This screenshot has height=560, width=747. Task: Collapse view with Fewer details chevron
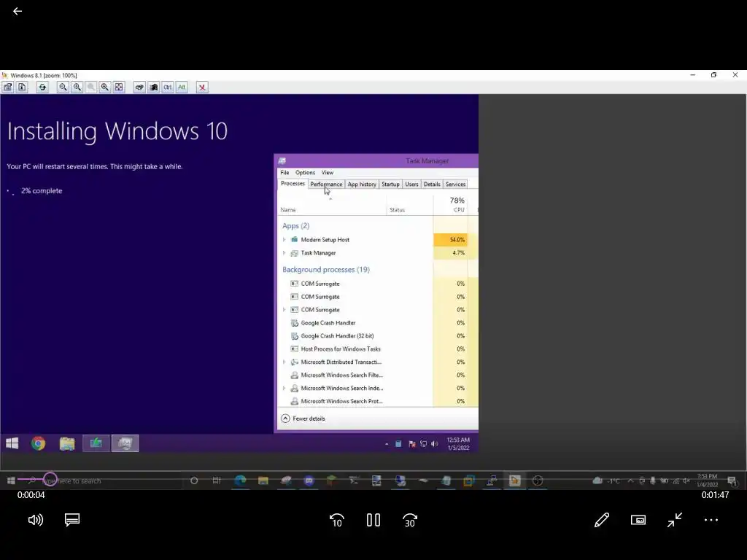tap(285, 419)
